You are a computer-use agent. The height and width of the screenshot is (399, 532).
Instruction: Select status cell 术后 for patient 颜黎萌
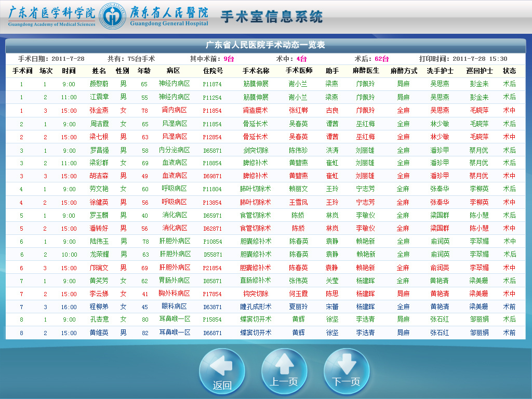[510, 84]
